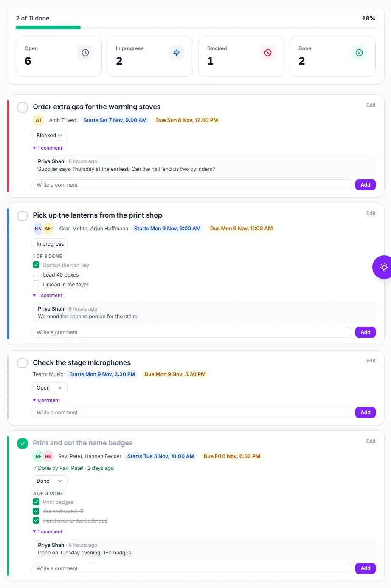Edit the 'Pick up the lanterns' task

(x=371, y=213)
